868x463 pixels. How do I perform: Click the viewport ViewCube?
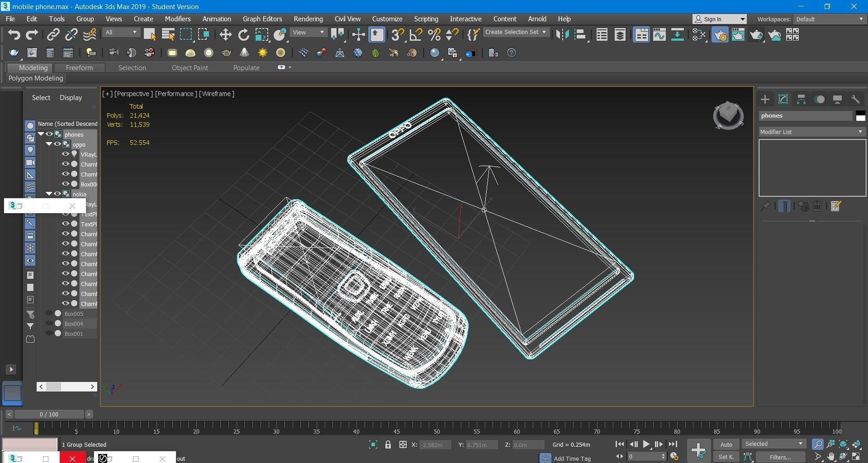(x=728, y=115)
